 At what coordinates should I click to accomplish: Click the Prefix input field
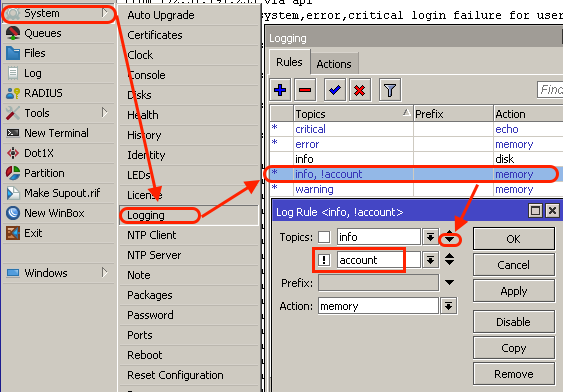378,283
